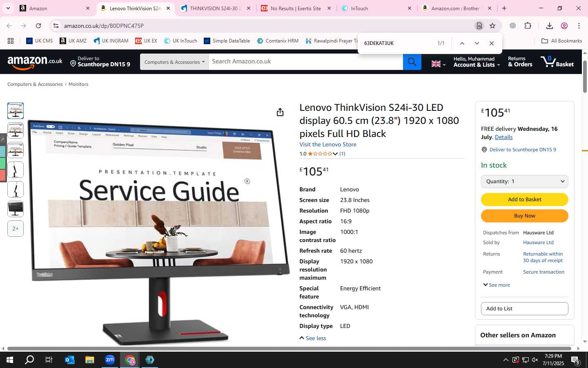
Task: Open Chrome downloads icon
Action: (x=550, y=26)
